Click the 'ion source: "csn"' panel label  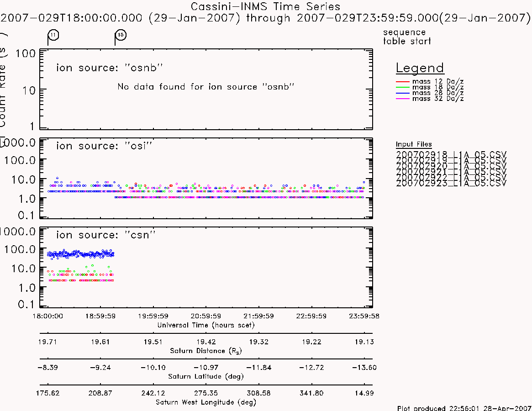coord(105,235)
